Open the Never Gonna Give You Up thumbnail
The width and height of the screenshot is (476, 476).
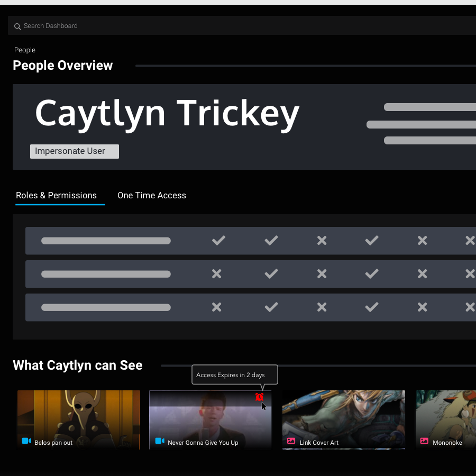coord(210,420)
